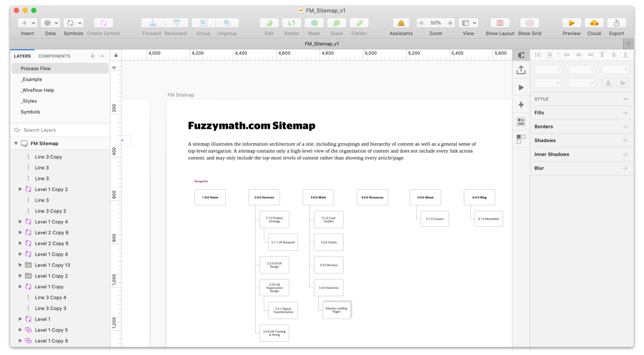This screenshot has height=355, width=644.
Task: Add a fill with Fills plus
Action: tap(626, 113)
